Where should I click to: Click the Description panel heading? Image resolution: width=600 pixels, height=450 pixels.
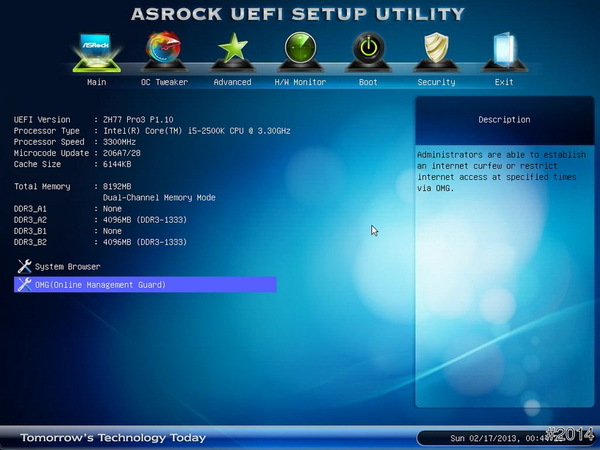(504, 119)
